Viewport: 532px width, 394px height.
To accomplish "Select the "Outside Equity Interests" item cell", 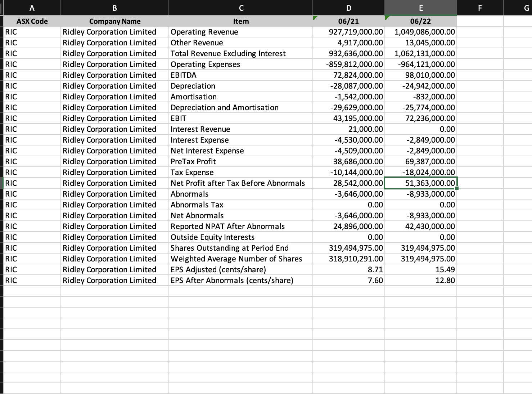I will click(x=241, y=237).
